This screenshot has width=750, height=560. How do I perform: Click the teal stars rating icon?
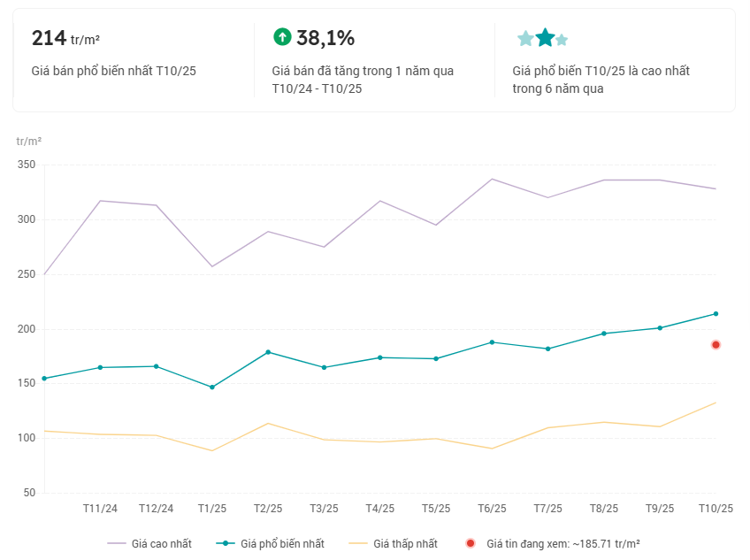[x=542, y=38]
